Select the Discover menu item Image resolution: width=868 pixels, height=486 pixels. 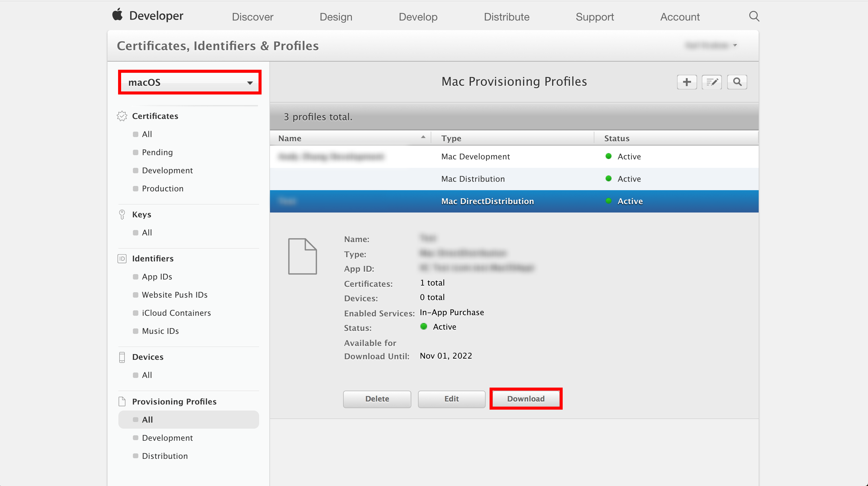(x=253, y=17)
